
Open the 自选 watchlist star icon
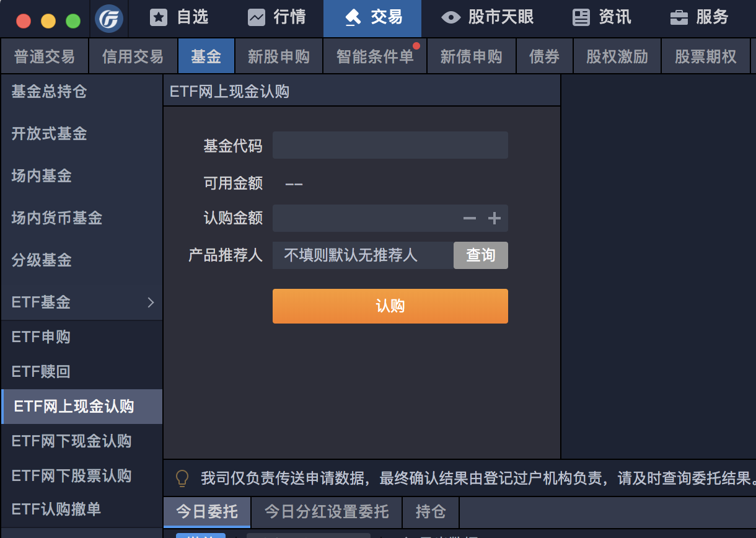[159, 18]
